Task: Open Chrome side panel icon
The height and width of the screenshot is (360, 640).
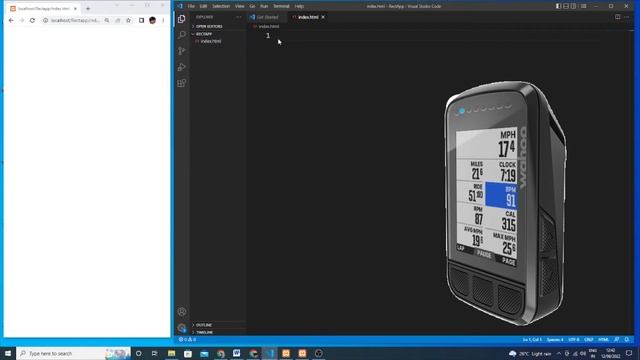Action: tap(141, 20)
